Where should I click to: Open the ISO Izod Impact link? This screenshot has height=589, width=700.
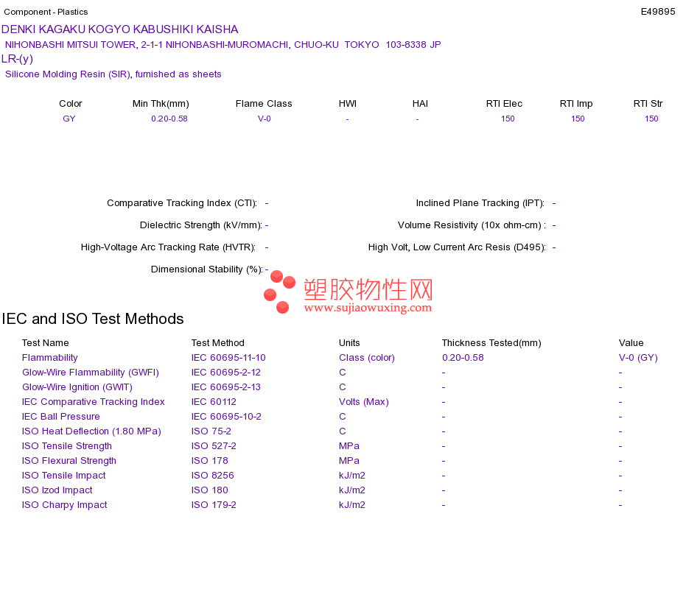point(57,490)
